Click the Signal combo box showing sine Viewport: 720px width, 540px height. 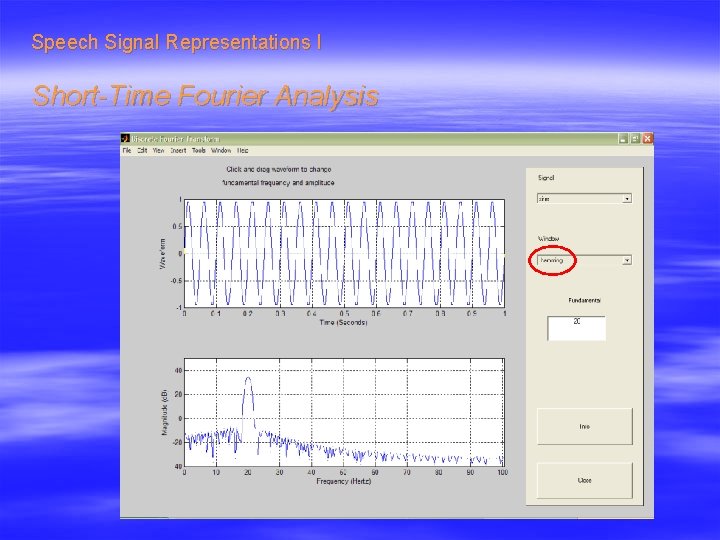tap(584, 198)
